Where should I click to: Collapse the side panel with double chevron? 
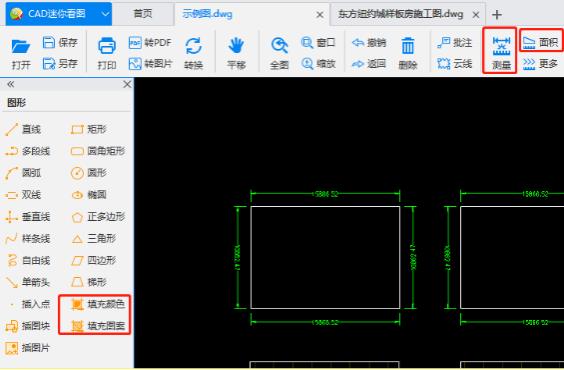coord(10,84)
